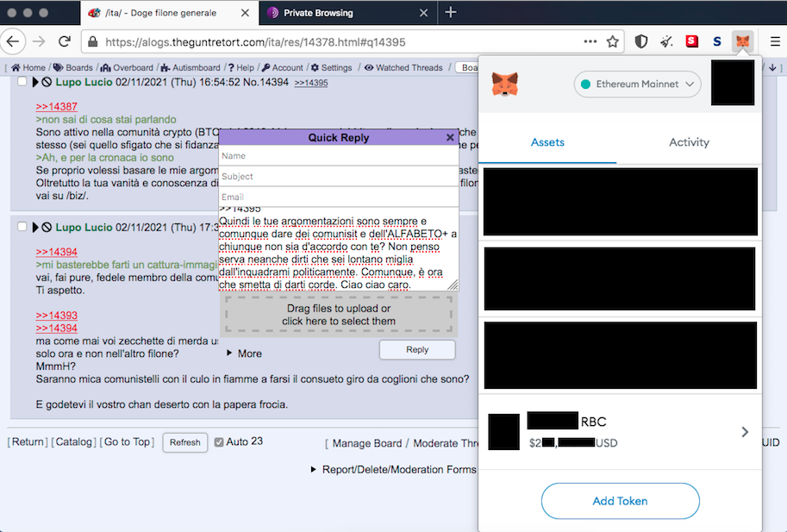The height and width of the screenshot is (532, 787).
Task: Expand the More options in Quick Reply
Action: 245,354
